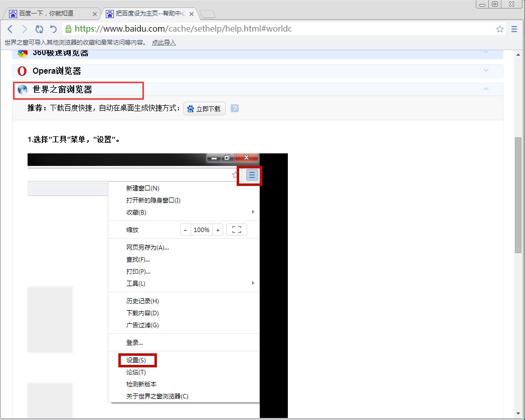Click the star bookmark icon in address bar

pyautogui.click(x=499, y=29)
